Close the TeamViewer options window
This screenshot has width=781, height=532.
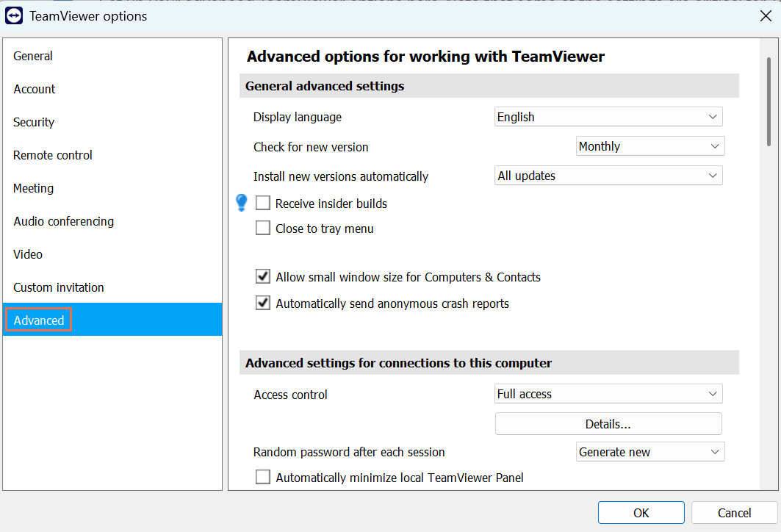coord(766,16)
